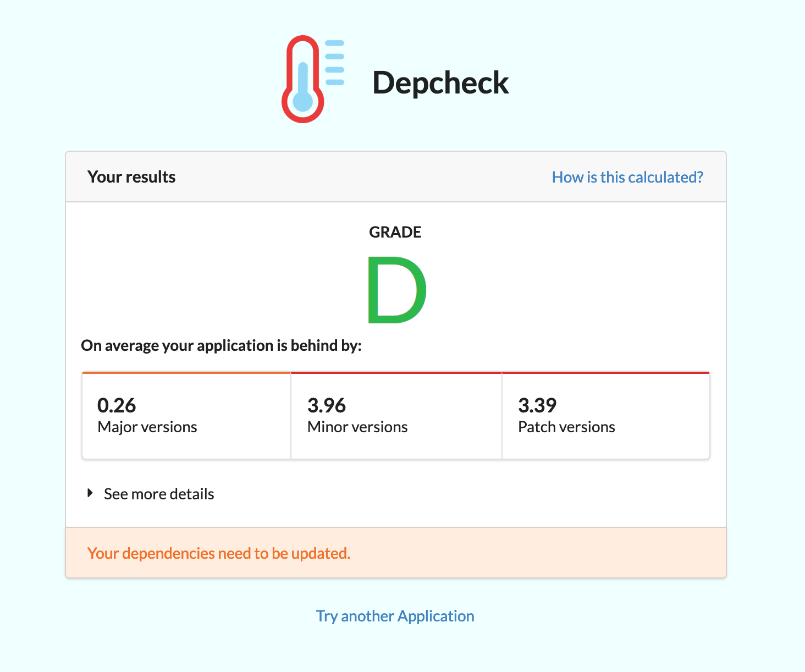Click the Major versions stat card
Image resolution: width=805 pixels, height=672 pixels.
click(x=186, y=415)
